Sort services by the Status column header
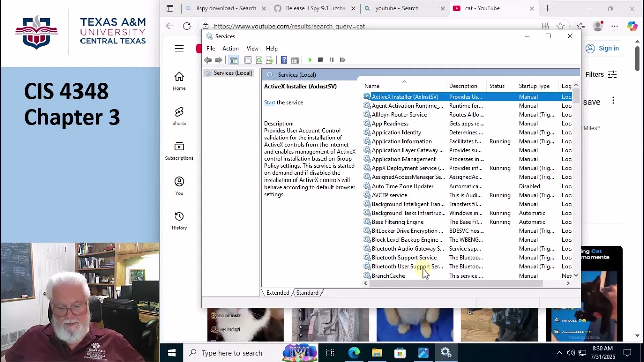Image resolution: width=644 pixels, height=362 pixels. 501,86
